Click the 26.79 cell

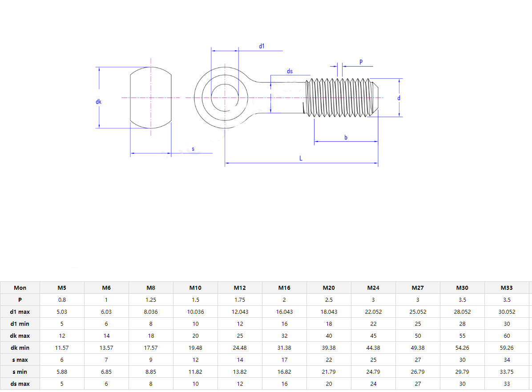point(418,372)
